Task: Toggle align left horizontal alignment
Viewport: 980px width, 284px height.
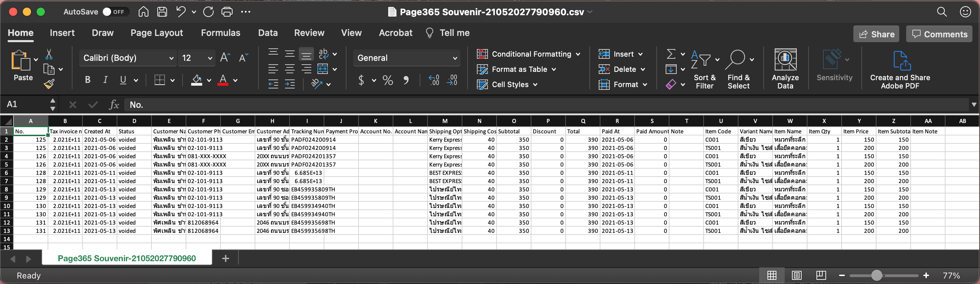Action: pyautogui.click(x=273, y=69)
